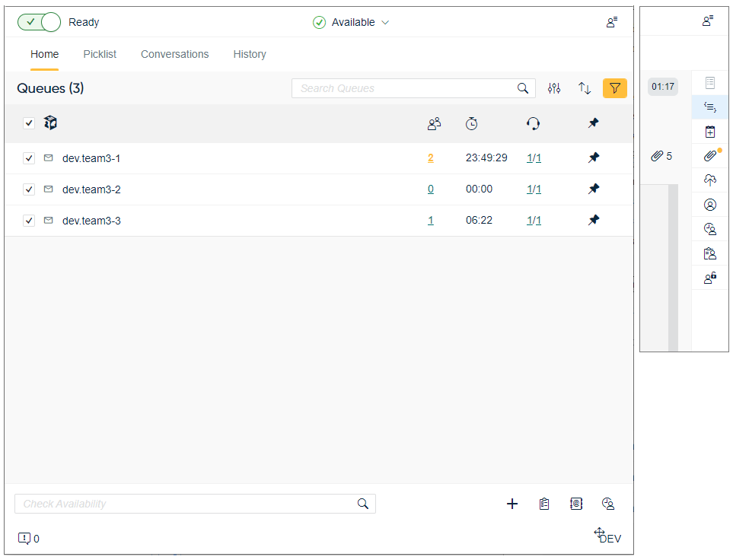This screenshot has height=560, width=733.
Task: Uncheck the dev.team3-3 queue checkbox
Action: [x=29, y=221]
